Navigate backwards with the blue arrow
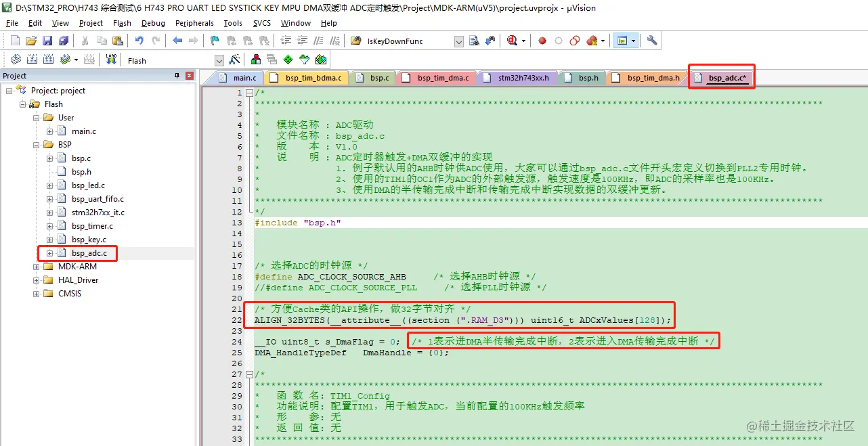868x446 pixels. point(177,41)
